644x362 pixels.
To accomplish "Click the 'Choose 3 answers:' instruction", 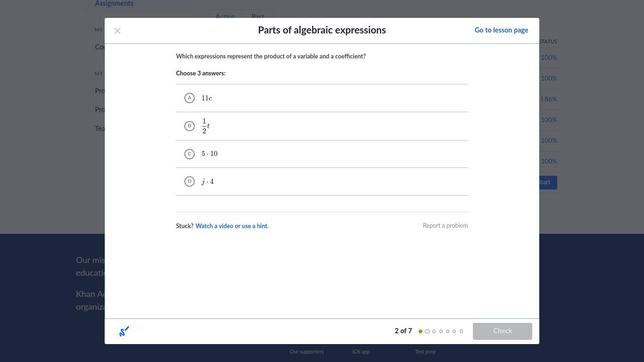I will pos(201,74).
